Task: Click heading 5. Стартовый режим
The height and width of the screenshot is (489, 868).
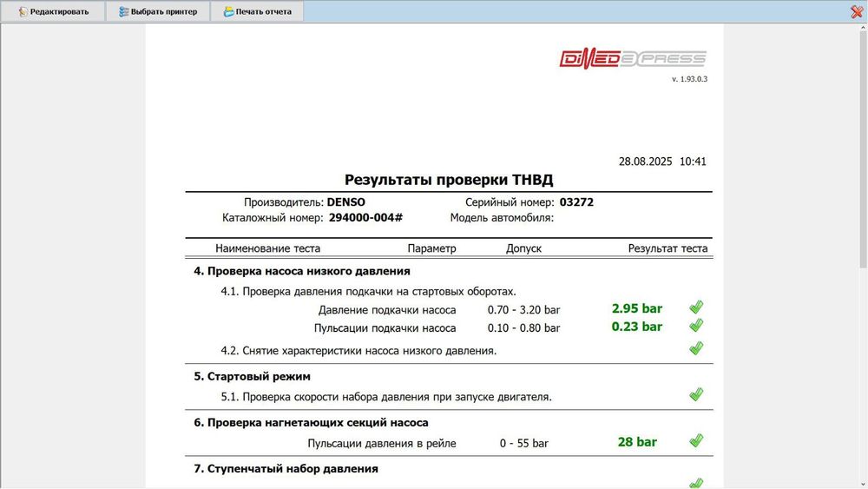Action: pos(252,376)
